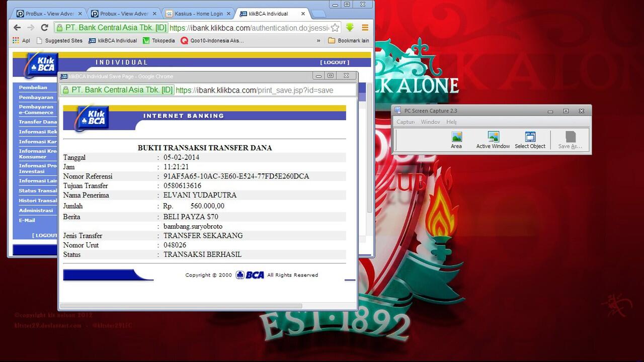Image resolution: width=644 pixels, height=362 pixels.
Task: Click the KlikBCA logo in the popup
Action: [92, 118]
